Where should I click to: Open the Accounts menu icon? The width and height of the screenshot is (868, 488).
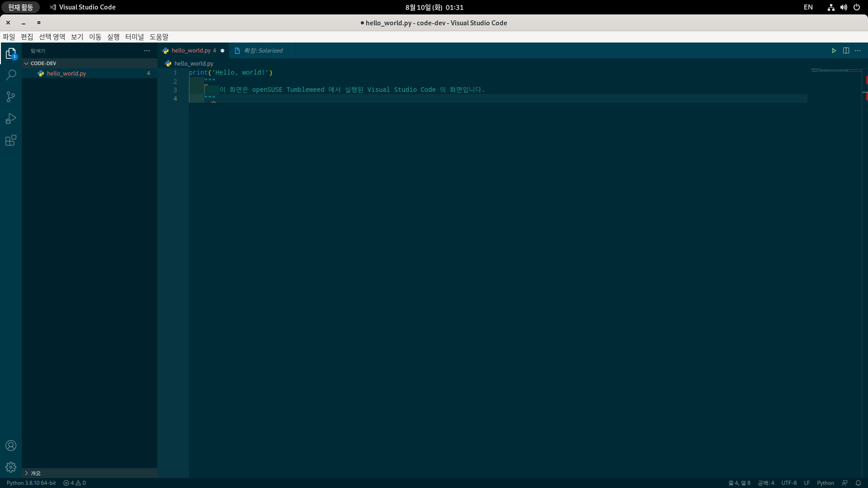point(11,445)
